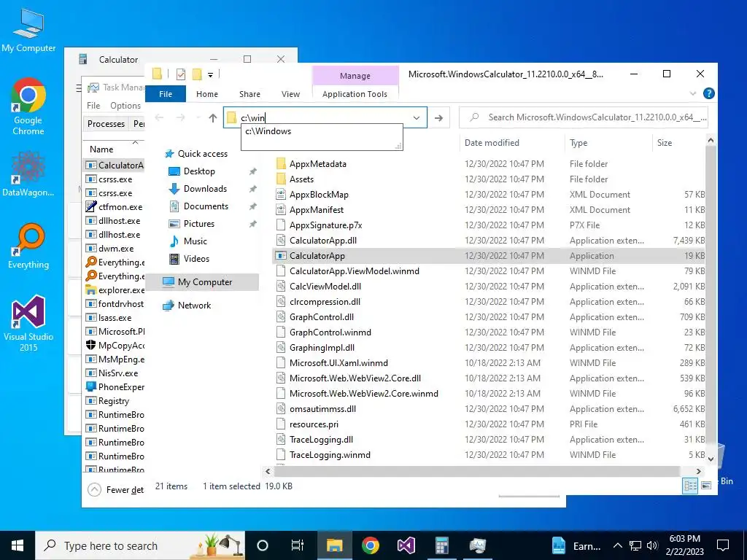Open the Application Tools ribbon tab
This screenshot has width=747, height=560.
click(x=355, y=94)
